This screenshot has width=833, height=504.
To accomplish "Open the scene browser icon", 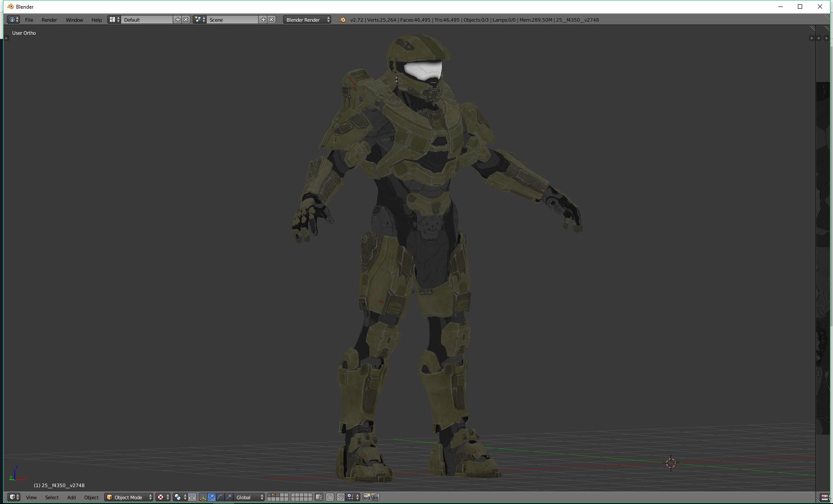I will [200, 20].
